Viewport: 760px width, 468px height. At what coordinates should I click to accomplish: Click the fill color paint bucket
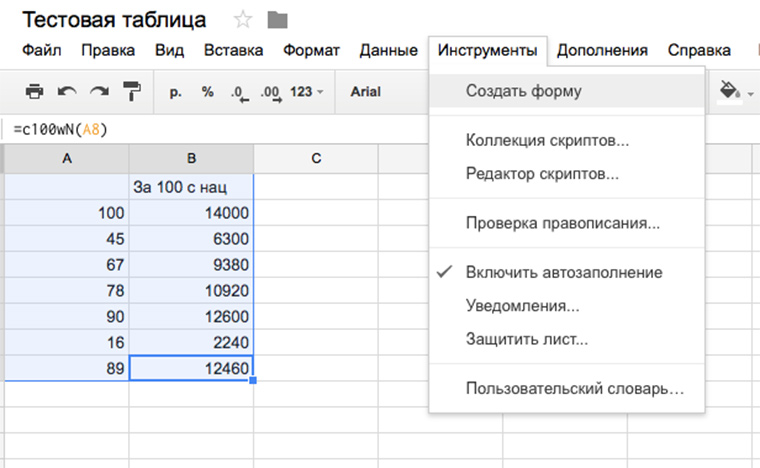tap(729, 91)
